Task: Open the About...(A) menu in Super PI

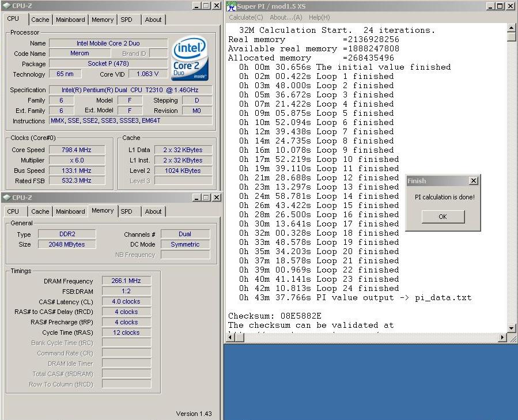Action: tap(286, 17)
